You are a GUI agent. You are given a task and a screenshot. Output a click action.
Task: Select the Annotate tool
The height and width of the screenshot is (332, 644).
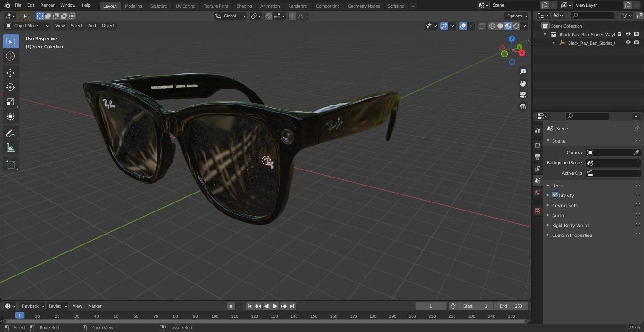tap(10, 134)
